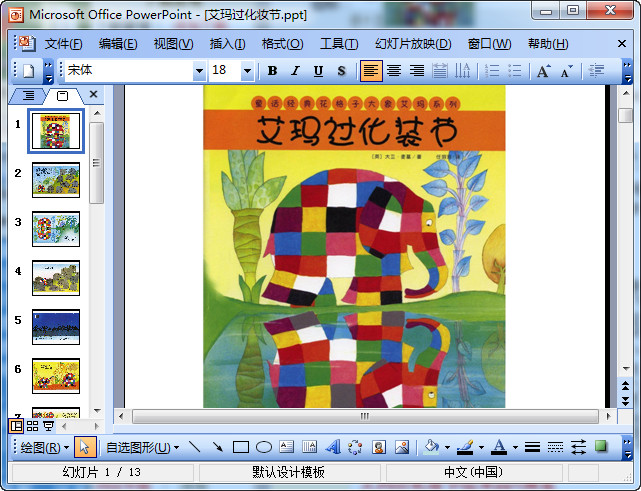Image resolution: width=641 pixels, height=491 pixels.
Task: Open the 自选图形(U) AutoShapes menu
Action: 142,447
